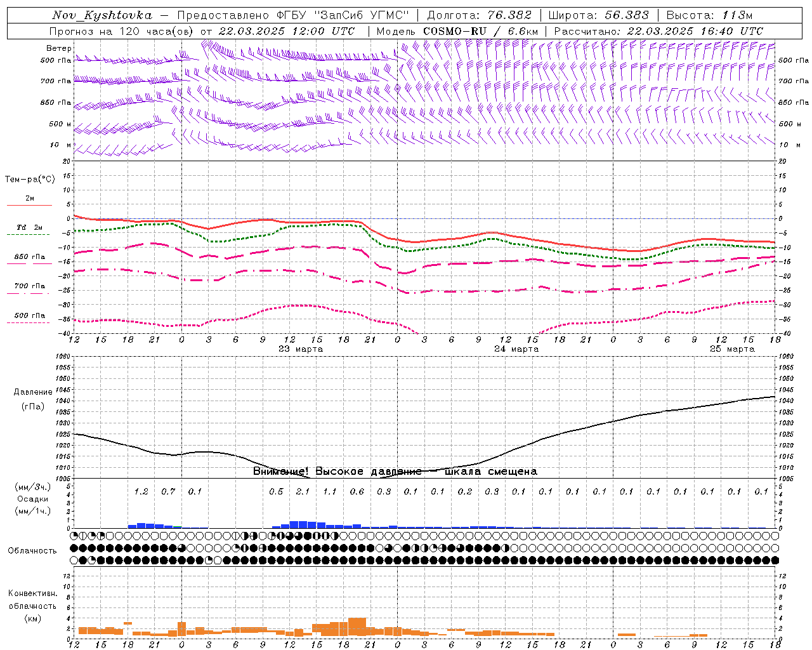Click the 0.5 precipitation total

click(276, 491)
